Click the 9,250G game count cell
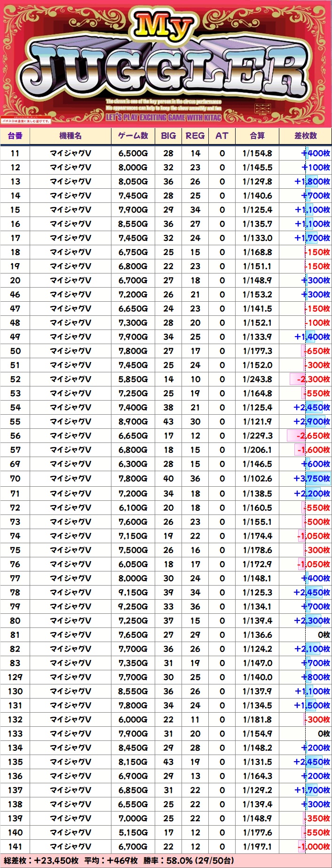 133,607
